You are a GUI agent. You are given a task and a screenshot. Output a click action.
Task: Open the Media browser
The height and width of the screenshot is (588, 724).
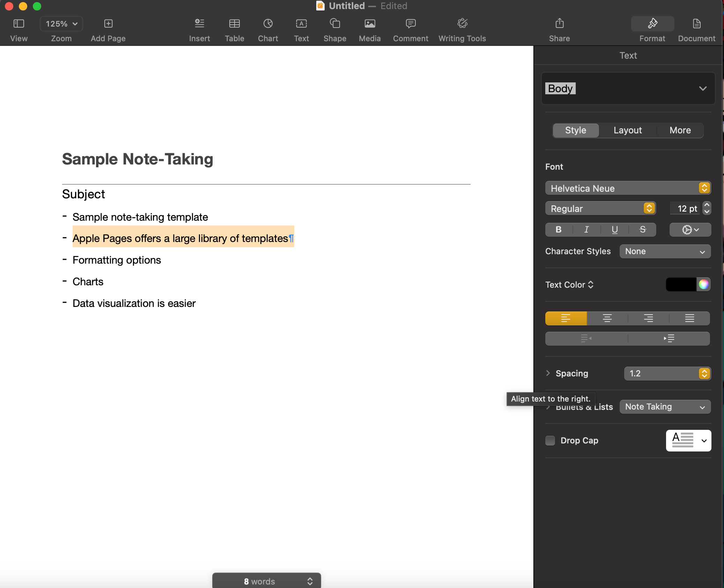coord(370,24)
